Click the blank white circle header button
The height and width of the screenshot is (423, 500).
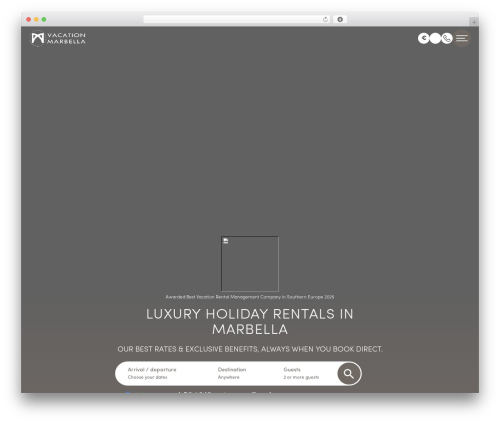click(435, 38)
